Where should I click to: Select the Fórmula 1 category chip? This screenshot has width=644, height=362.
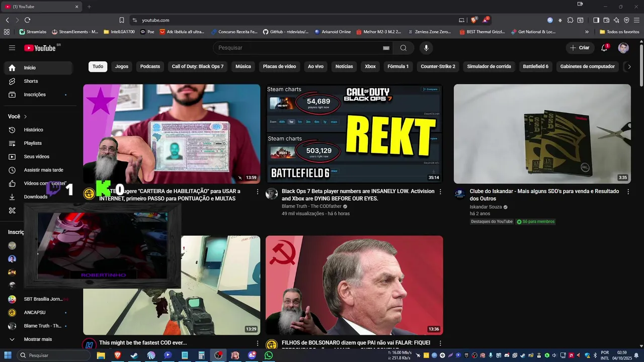click(x=398, y=66)
